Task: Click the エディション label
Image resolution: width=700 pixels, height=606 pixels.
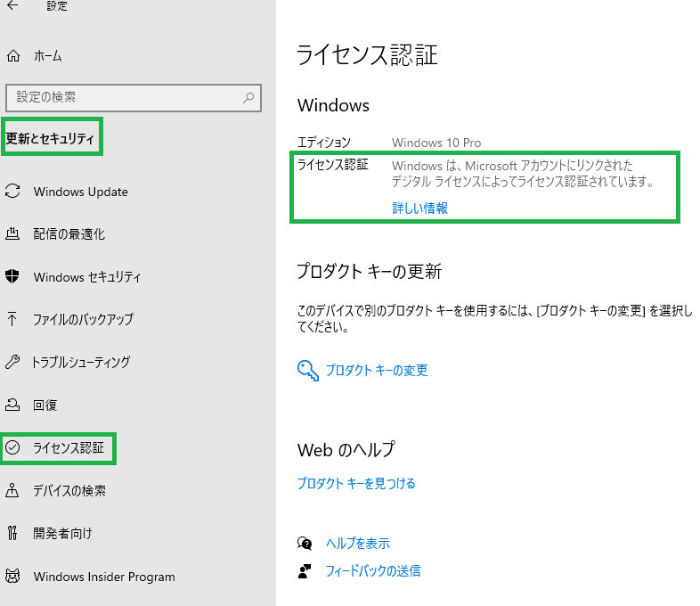Action: pyautogui.click(x=324, y=143)
